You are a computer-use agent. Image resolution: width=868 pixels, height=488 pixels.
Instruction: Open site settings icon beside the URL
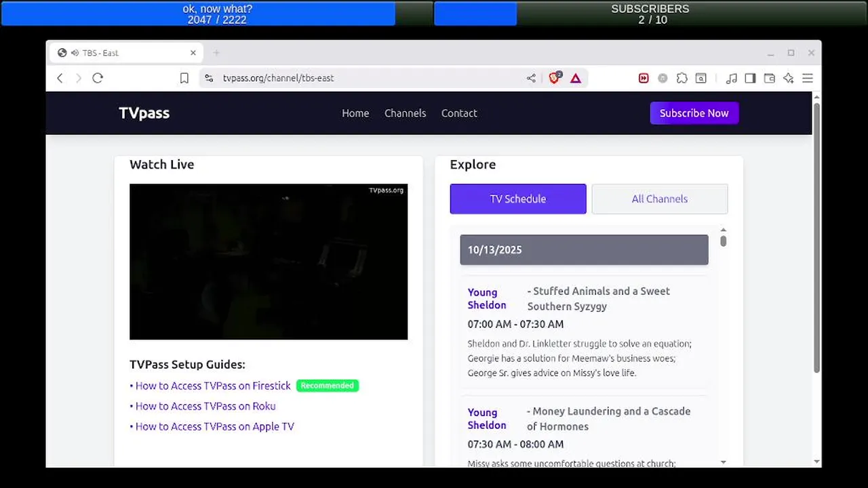pyautogui.click(x=209, y=78)
